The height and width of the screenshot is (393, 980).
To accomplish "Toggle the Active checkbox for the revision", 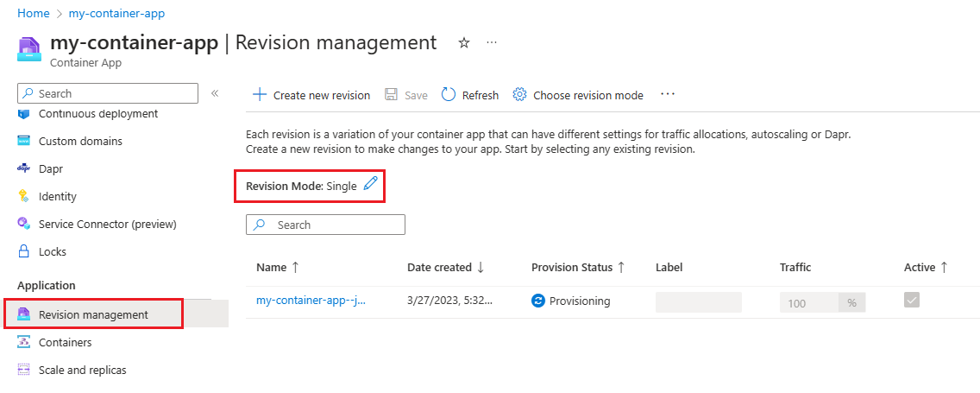I will [x=912, y=301].
